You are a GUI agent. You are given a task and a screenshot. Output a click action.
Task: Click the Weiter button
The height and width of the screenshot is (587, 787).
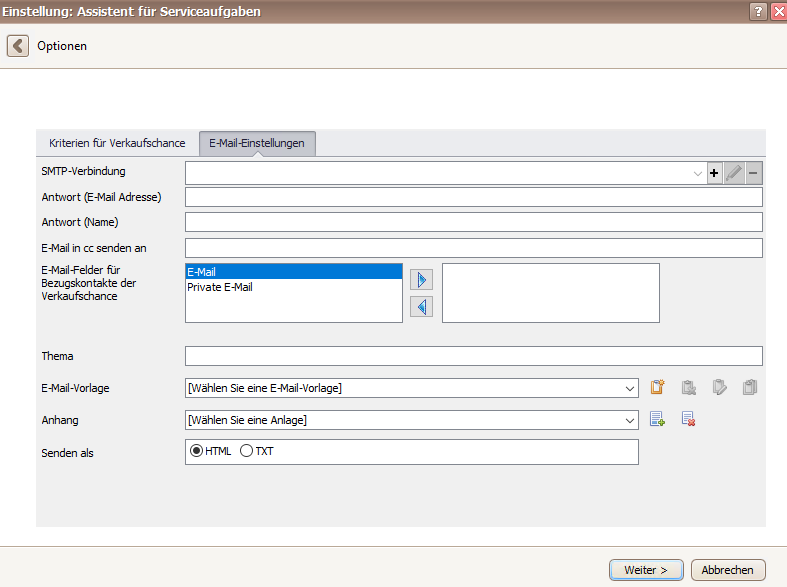pos(646,570)
